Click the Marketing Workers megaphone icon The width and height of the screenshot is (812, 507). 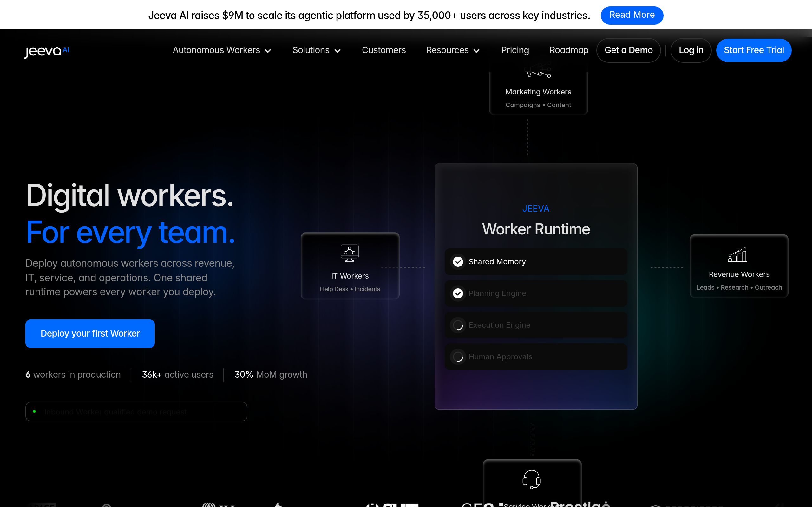coord(538,70)
